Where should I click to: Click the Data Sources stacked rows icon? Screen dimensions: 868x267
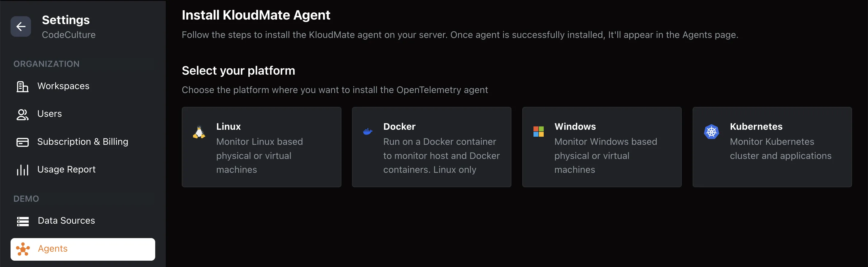click(x=23, y=221)
